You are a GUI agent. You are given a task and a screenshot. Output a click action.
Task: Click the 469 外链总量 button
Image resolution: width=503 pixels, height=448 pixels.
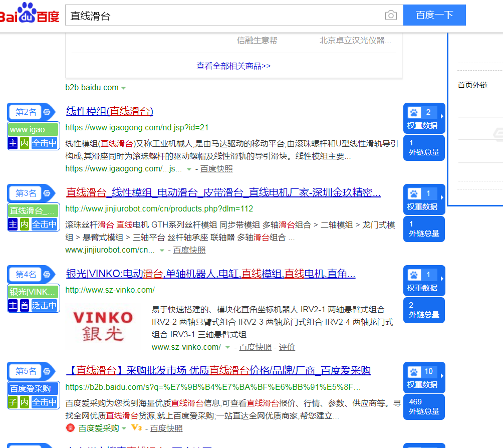(x=424, y=406)
